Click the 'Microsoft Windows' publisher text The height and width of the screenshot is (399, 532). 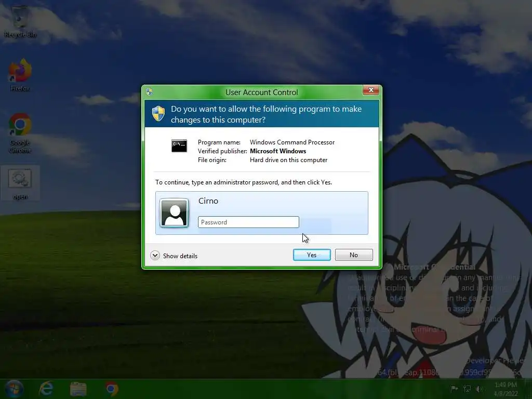coord(278,151)
